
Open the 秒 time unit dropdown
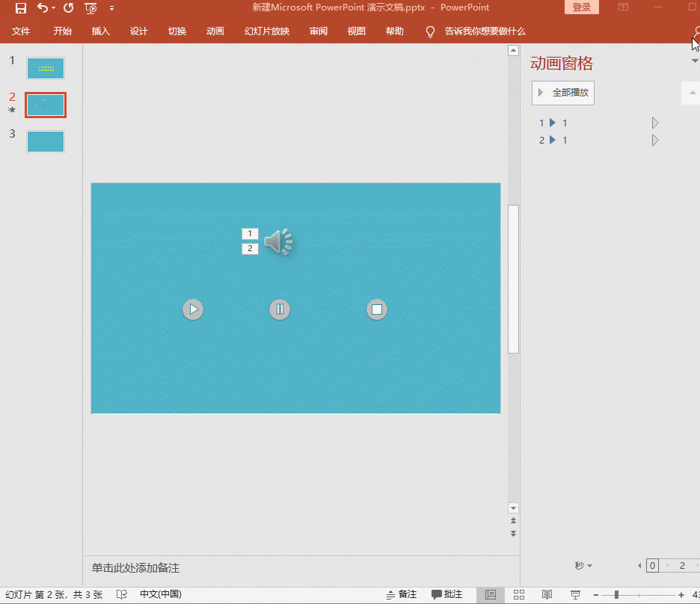(x=583, y=566)
